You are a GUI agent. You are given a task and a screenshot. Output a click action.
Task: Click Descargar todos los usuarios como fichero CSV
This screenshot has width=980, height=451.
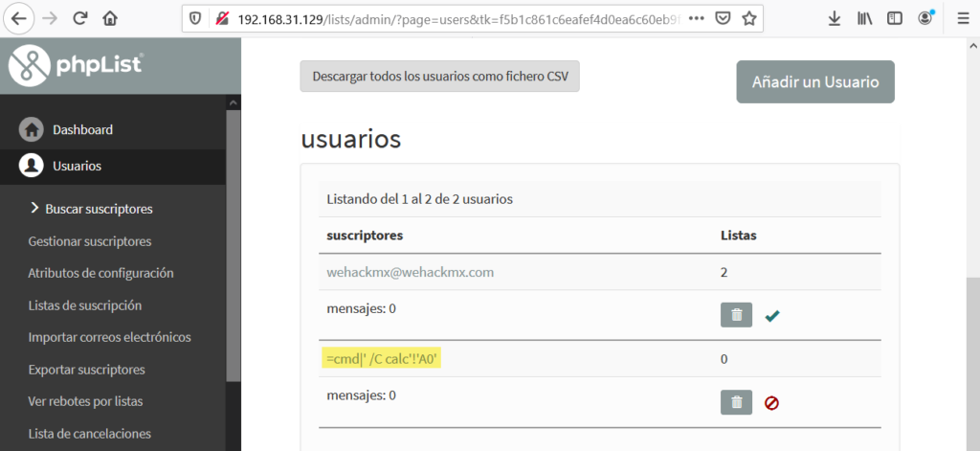(x=439, y=77)
